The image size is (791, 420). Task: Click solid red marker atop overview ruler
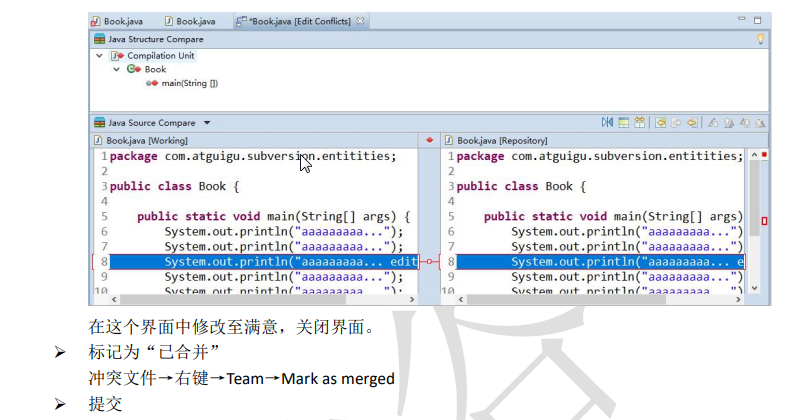pyautogui.click(x=764, y=154)
